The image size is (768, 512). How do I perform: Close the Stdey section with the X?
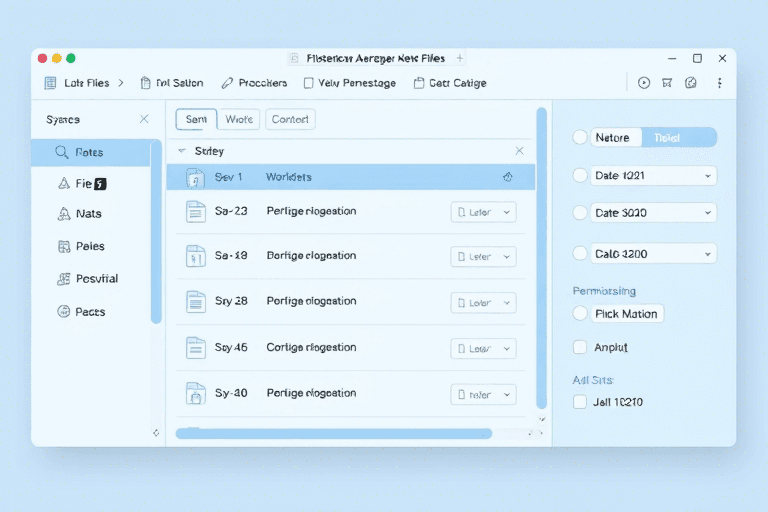coord(519,151)
